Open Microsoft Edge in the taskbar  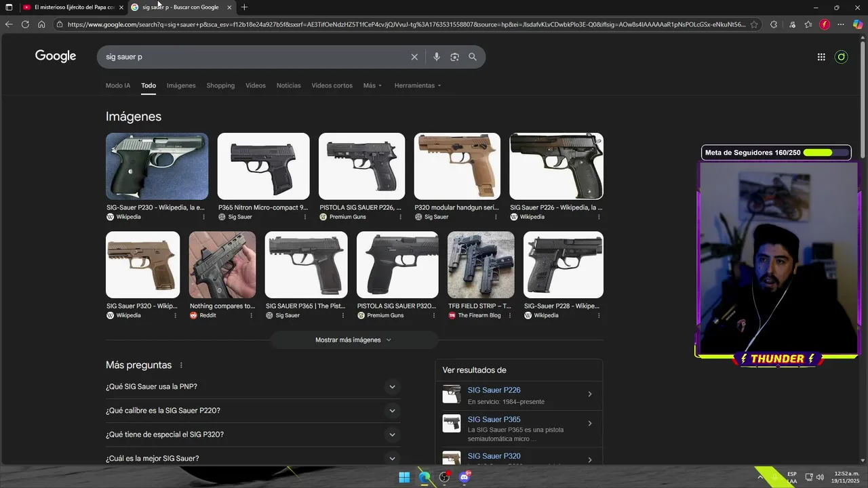pos(425,477)
